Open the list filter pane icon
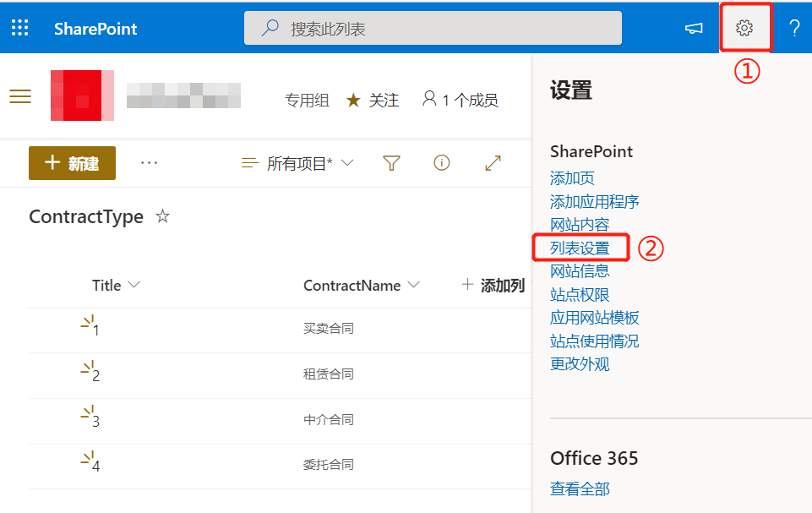 tap(391, 163)
